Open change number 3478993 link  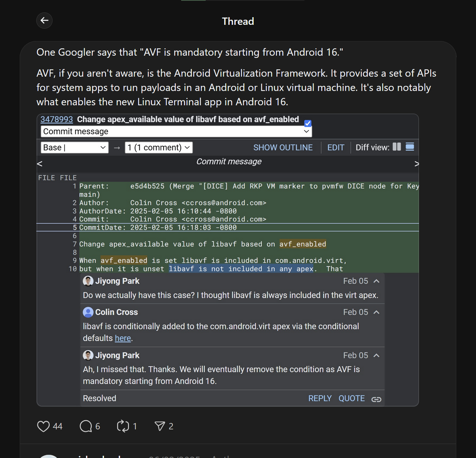(57, 119)
